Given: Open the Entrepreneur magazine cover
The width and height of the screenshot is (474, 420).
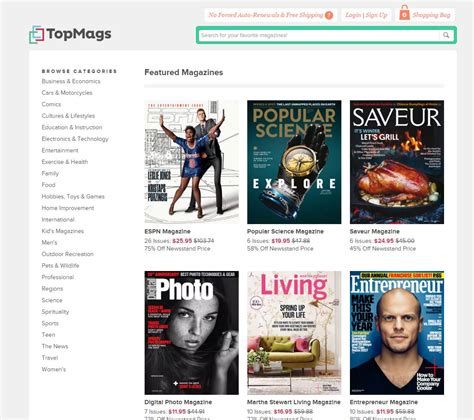Looking at the screenshot, I should pyautogui.click(x=397, y=333).
